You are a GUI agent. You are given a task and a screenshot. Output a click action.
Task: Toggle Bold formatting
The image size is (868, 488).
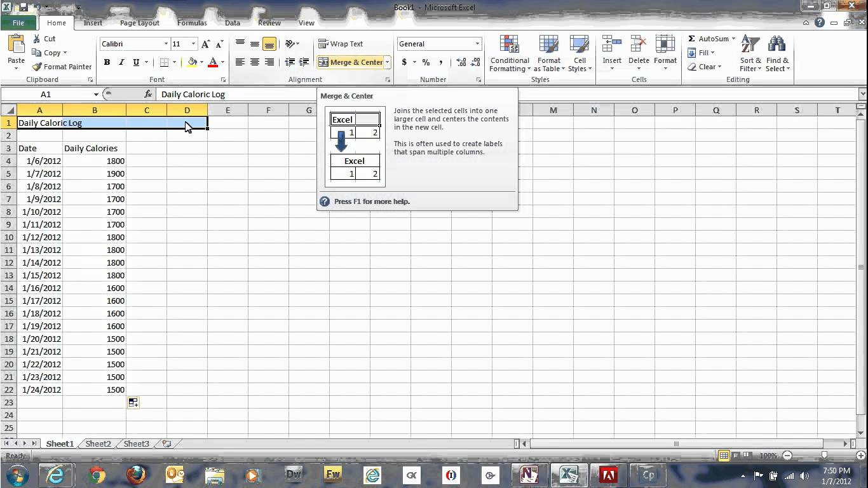[x=107, y=62]
